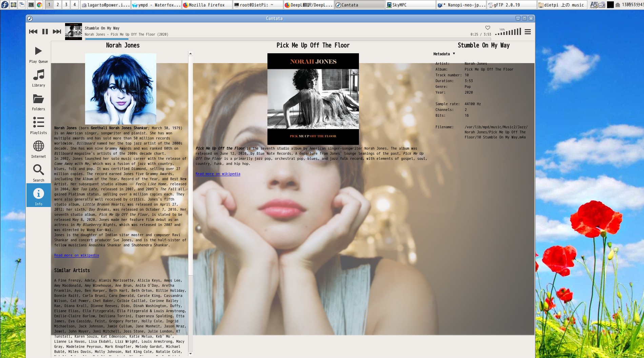The image size is (644, 358).
Task: Open the Library view
Action: (38, 78)
